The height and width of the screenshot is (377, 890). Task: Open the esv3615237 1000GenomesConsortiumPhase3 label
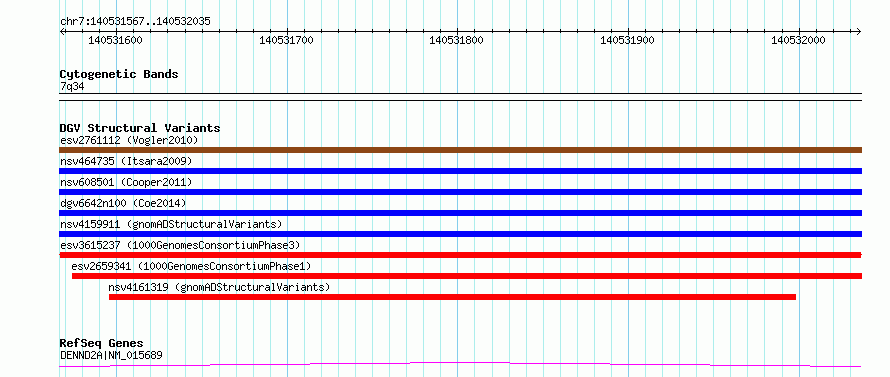tap(180, 245)
